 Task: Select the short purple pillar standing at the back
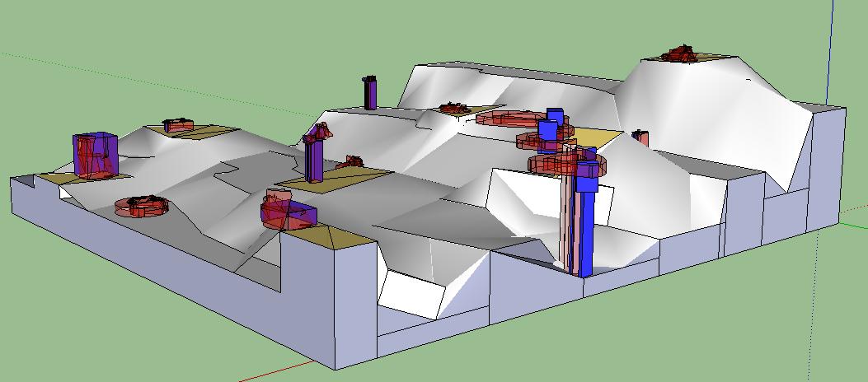point(370,93)
